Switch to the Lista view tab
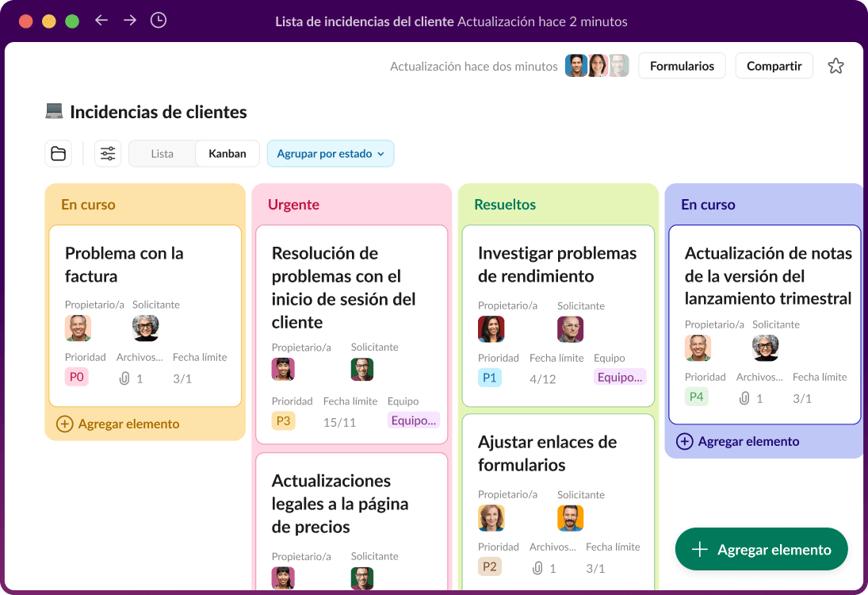Image resolution: width=868 pixels, height=595 pixels. [x=161, y=153]
